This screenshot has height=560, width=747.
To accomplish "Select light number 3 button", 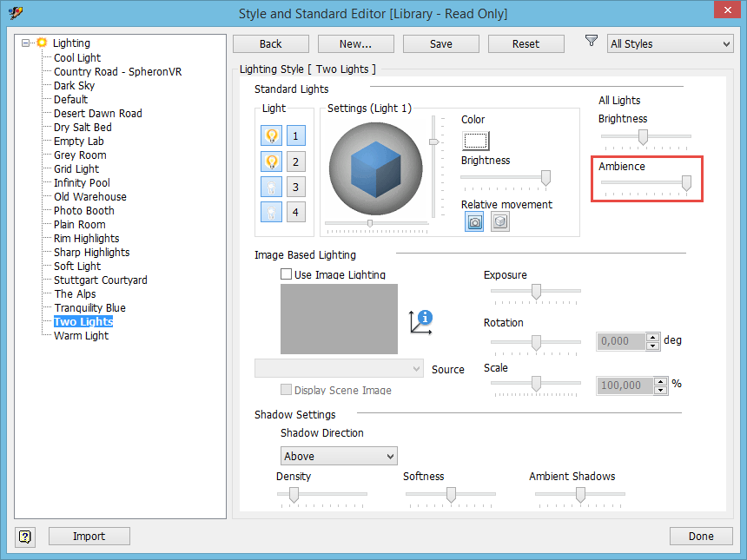I will (296, 187).
